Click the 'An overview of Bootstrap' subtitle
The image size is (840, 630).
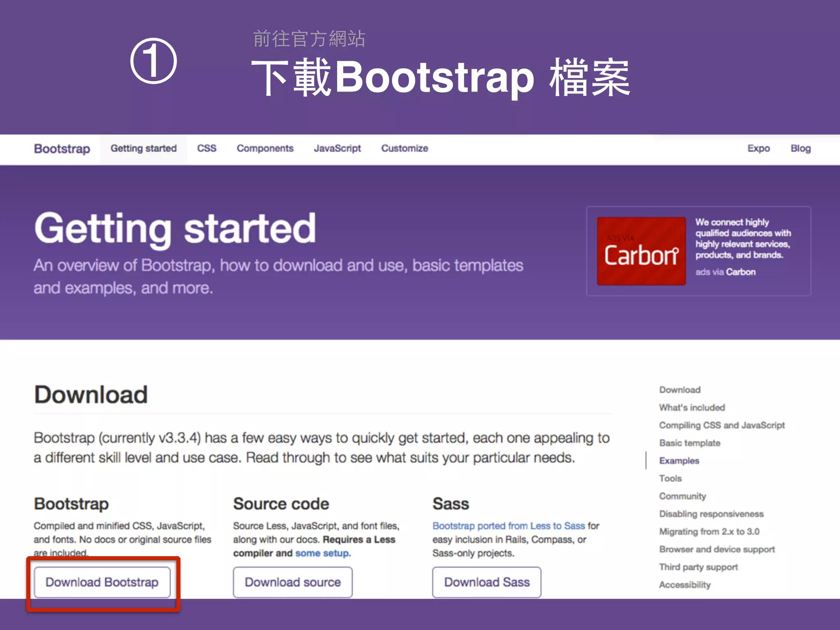click(278, 276)
